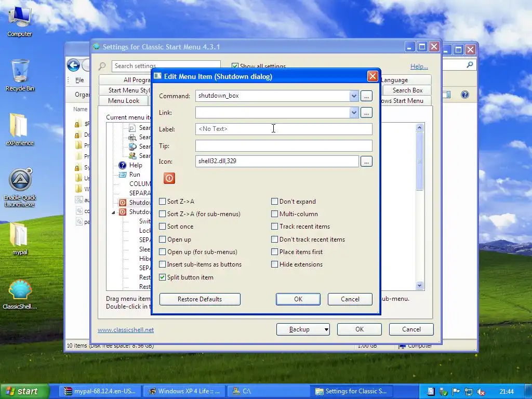
Task: Select Enable Quick Launch.exe desktop icon
Action: point(20,187)
